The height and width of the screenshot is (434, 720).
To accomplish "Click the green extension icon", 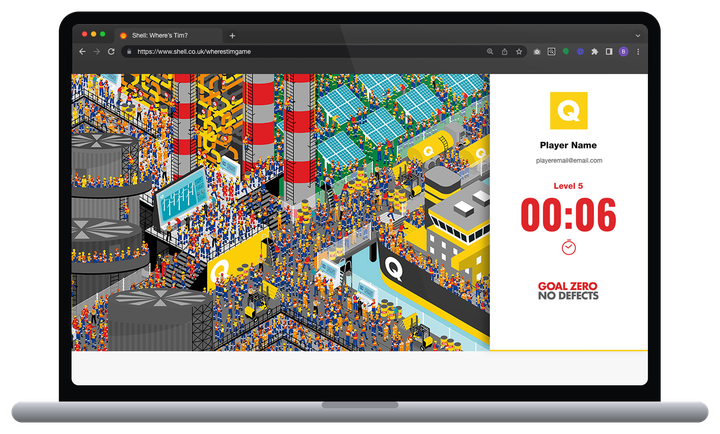I will click(566, 52).
